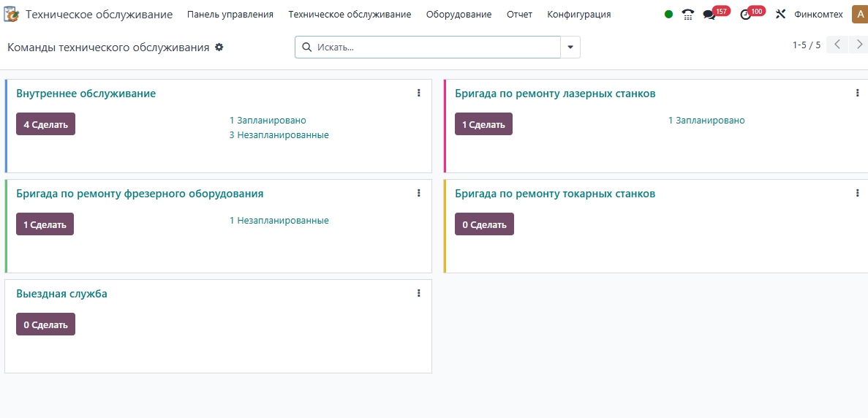Open the Конфигурация menu
The height and width of the screenshot is (418, 868).
pos(578,15)
